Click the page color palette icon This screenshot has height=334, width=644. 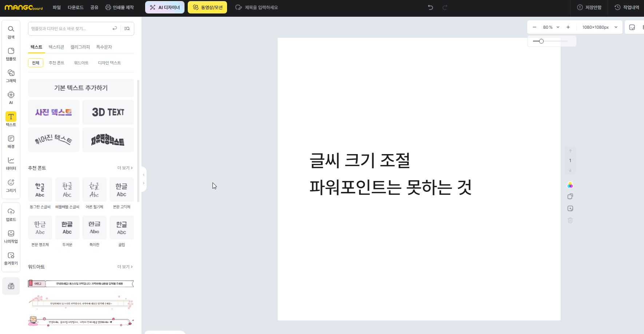pos(570,185)
